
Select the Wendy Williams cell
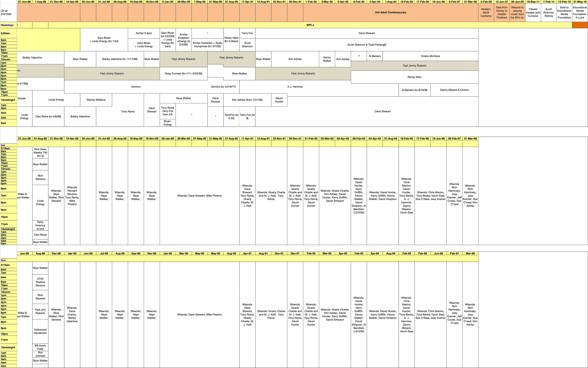[96, 100]
